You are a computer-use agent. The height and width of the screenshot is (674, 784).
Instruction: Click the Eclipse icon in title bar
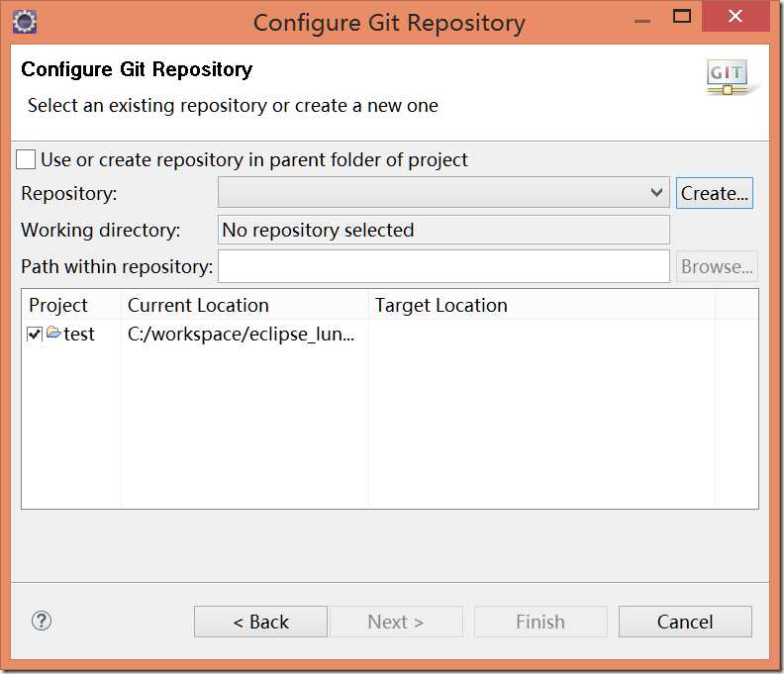(24, 21)
